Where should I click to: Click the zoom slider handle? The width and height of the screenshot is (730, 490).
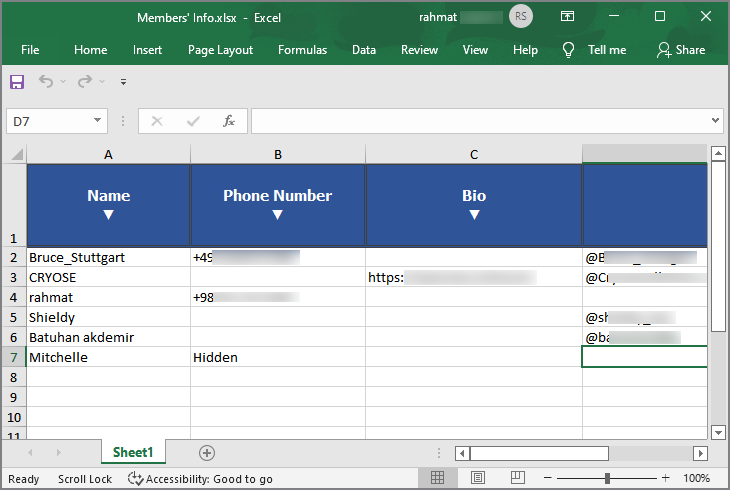pos(607,478)
